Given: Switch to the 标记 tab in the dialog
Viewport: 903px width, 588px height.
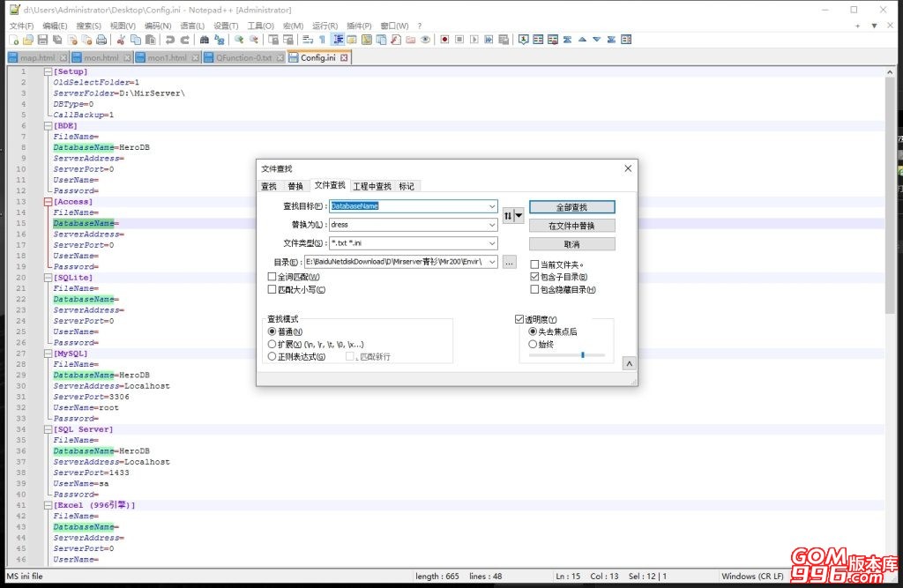Looking at the screenshot, I should coord(407,186).
